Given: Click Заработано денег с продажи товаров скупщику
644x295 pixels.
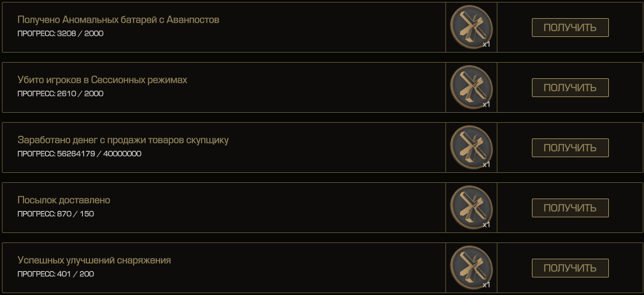Looking at the screenshot, I should [123, 140].
